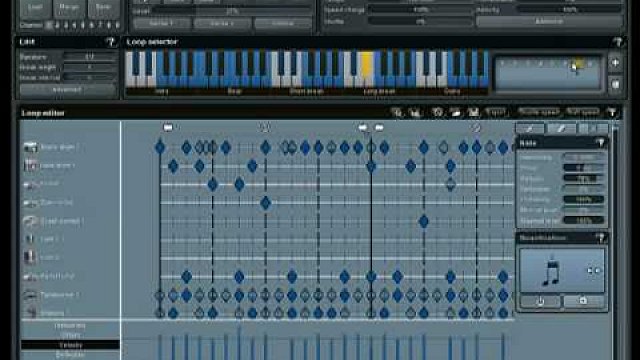Open the Advanced section in the Limit panel
The image size is (640, 360).
pos(67,90)
